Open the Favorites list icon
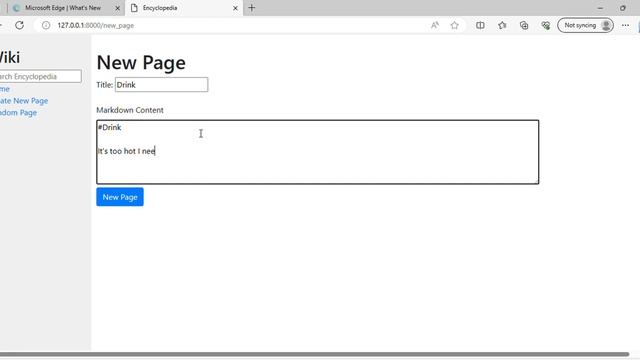 502,25
